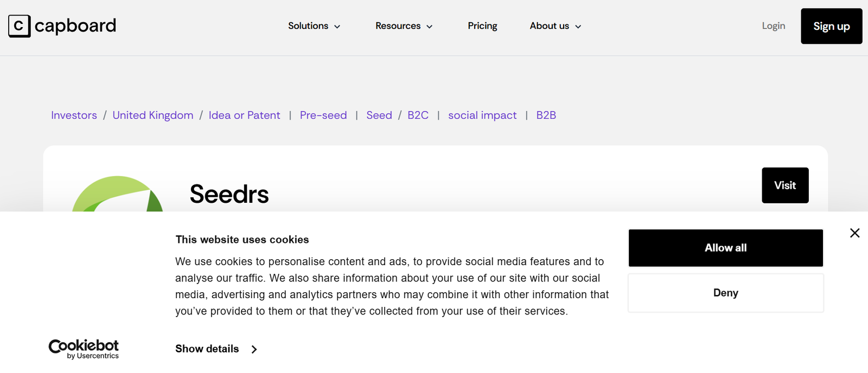Open the Solutions dropdown menu
Image resolution: width=868 pixels, height=373 pixels.
tap(314, 26)
